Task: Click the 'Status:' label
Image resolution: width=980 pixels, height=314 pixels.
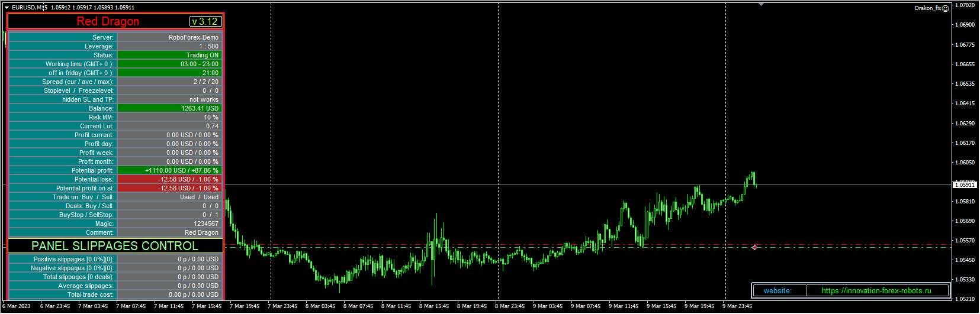Action: point(63,55)
